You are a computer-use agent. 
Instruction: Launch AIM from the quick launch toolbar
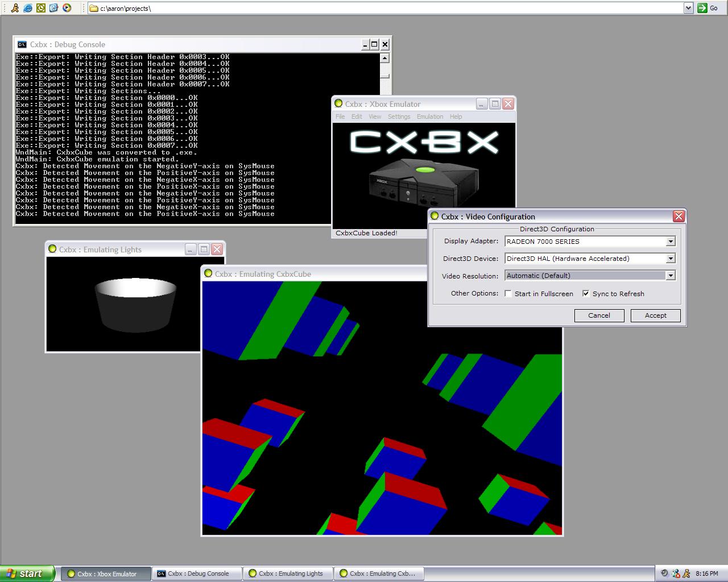(15, 8)
